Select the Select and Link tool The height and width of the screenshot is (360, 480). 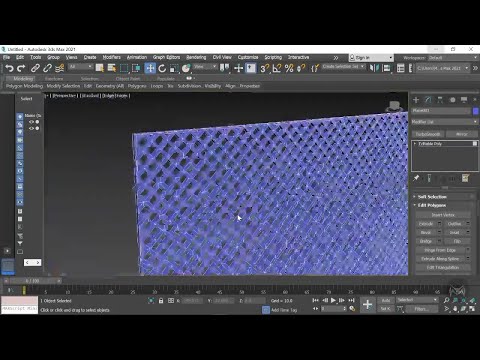click(35, 68)
